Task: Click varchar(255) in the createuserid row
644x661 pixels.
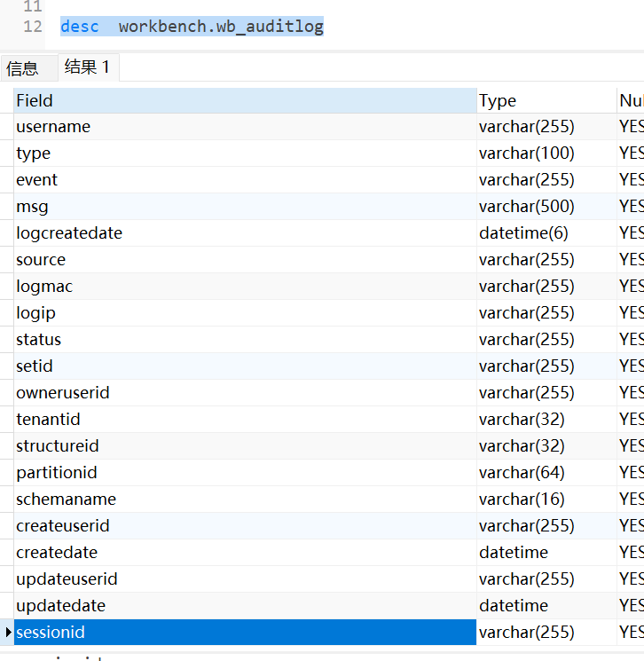Action: [526, 525]
